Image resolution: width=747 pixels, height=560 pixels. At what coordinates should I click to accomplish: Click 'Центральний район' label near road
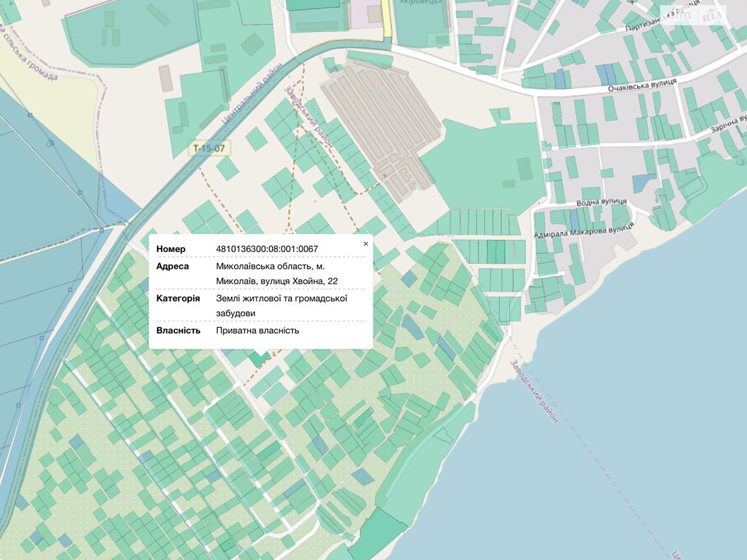coord(252,93)
